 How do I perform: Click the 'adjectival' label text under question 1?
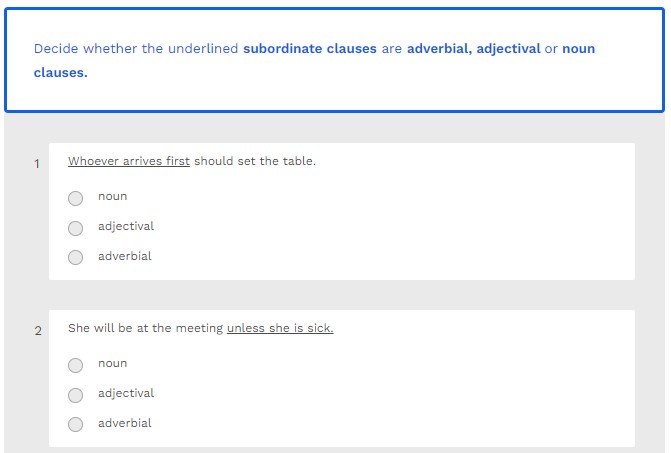pos(126,227)
